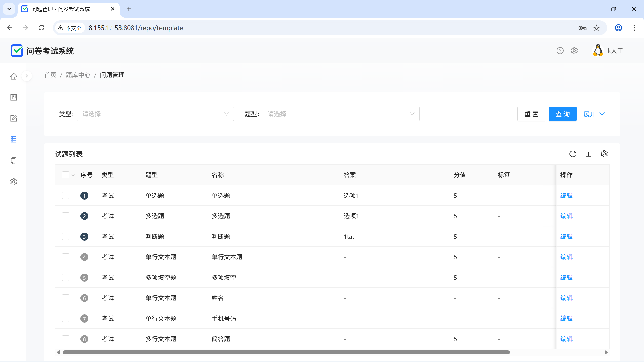644x362 pixels.
Task: Tick the checkbox for row 3 判断题
Action: point(66,237)
